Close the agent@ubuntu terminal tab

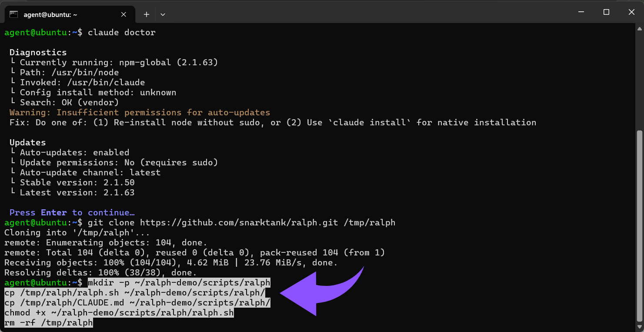pyautogui.click(x=123, y=14)
